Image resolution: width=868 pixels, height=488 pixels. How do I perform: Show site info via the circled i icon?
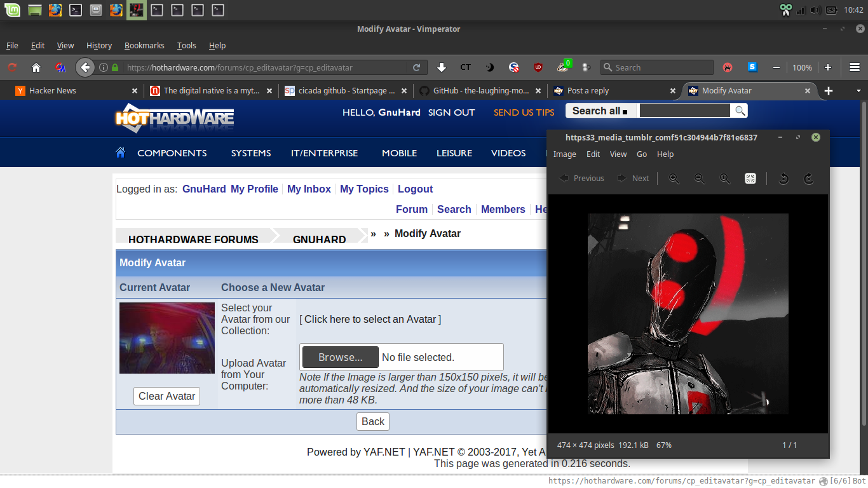click(104, 67)
